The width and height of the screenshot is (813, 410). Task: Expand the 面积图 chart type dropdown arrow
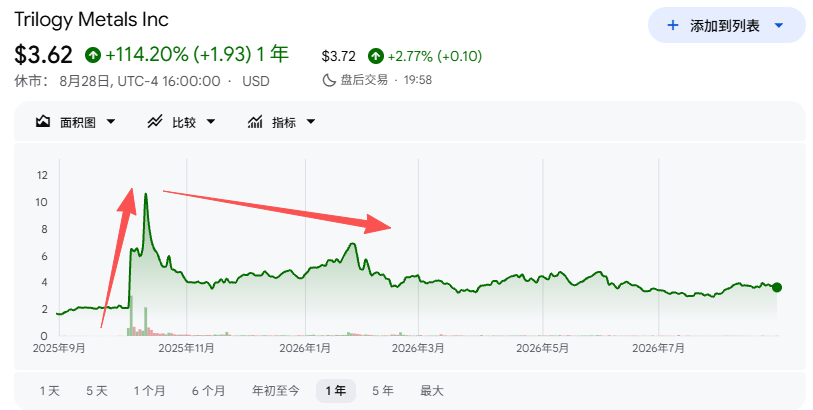pos(110,122)
